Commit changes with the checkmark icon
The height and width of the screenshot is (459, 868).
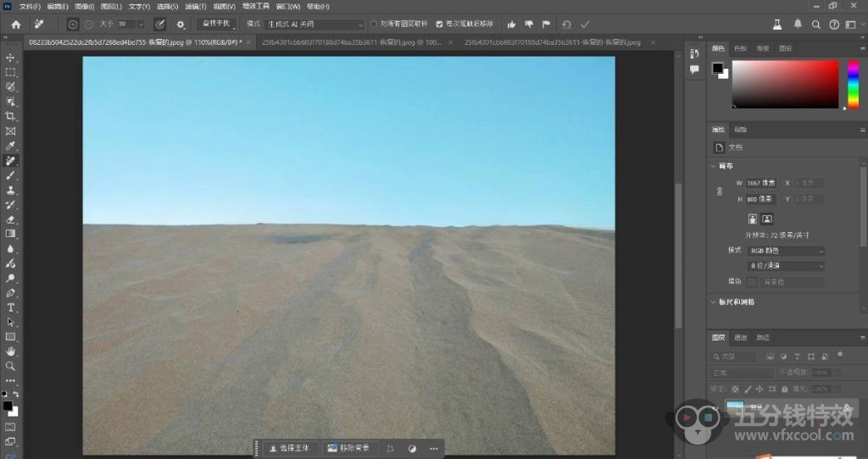(x=585, y=25)
